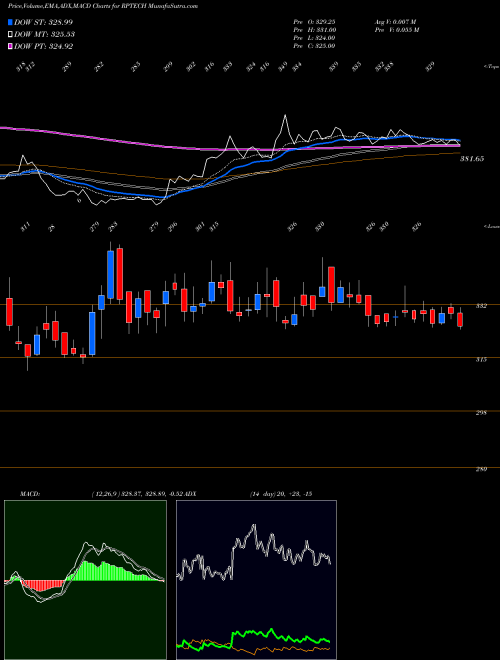Viewport: 500px width, 660px height.
Task: Click the MACD (12,26,9) parameter values text
Action: 139,494
